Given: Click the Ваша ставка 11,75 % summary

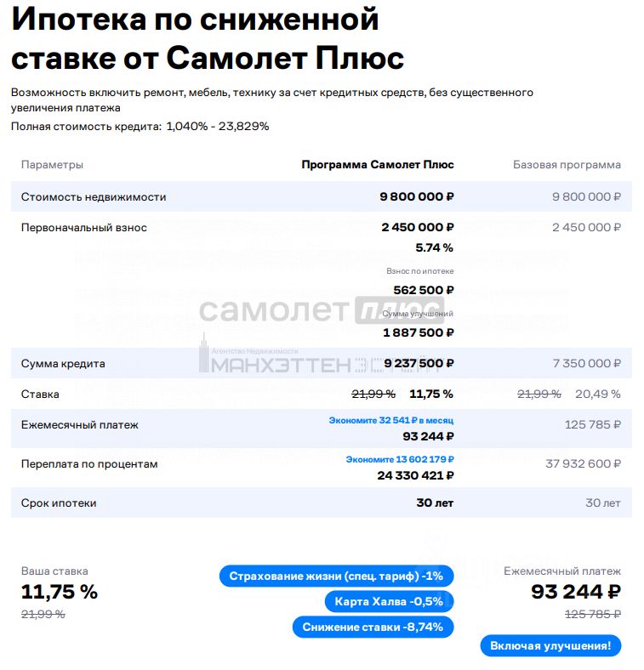Looking at the screenshot, I should pos(59,593).
